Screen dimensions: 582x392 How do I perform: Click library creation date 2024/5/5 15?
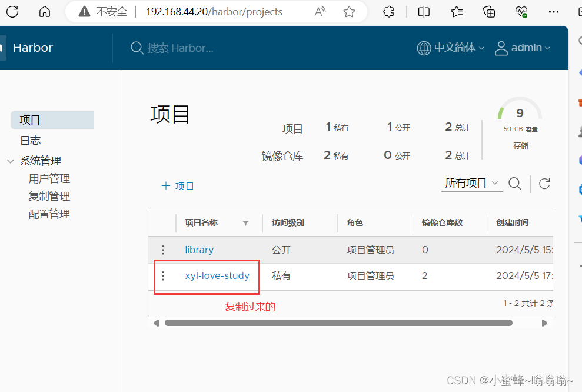[524, 250]
